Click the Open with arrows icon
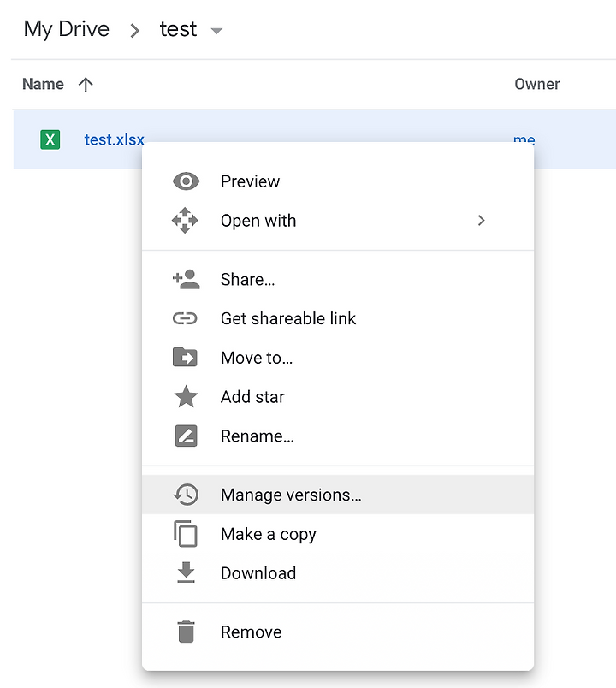 (x=185, y=220)
